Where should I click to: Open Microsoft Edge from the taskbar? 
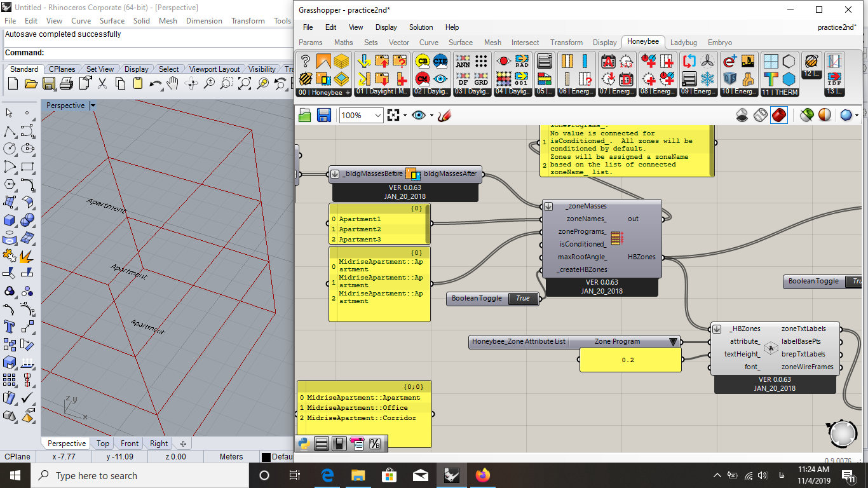pos(327,475)
